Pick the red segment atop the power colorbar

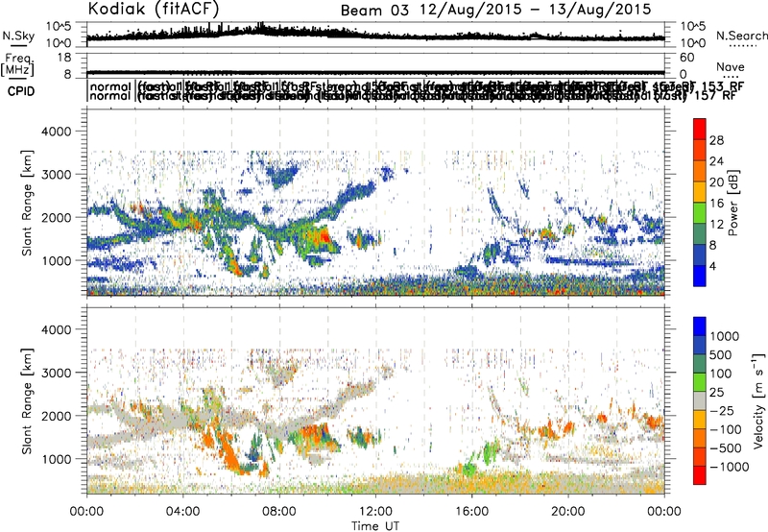pyautogui.click(x=700, y=129)
